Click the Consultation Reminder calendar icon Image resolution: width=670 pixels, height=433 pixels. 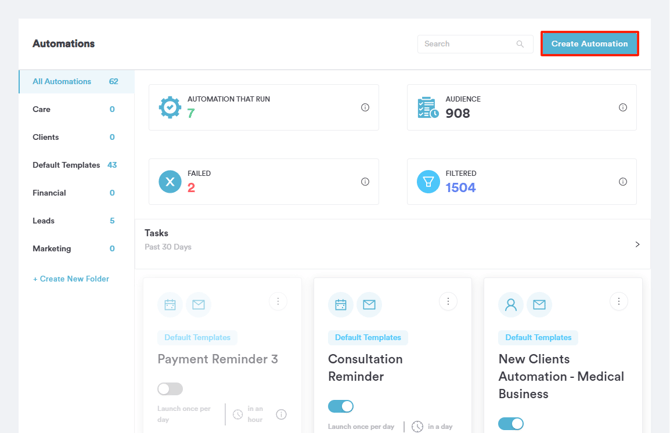click(x=341, y=305)
